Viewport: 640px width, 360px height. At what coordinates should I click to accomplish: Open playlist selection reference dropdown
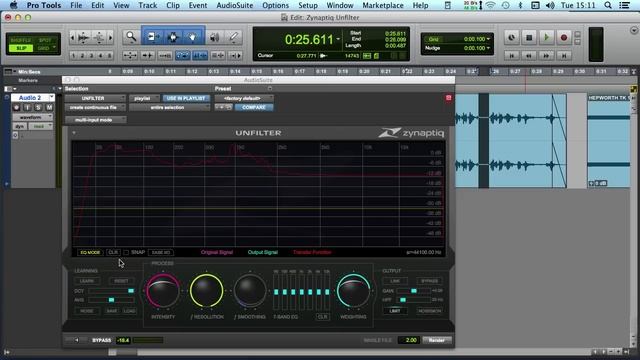coord(144,98)
